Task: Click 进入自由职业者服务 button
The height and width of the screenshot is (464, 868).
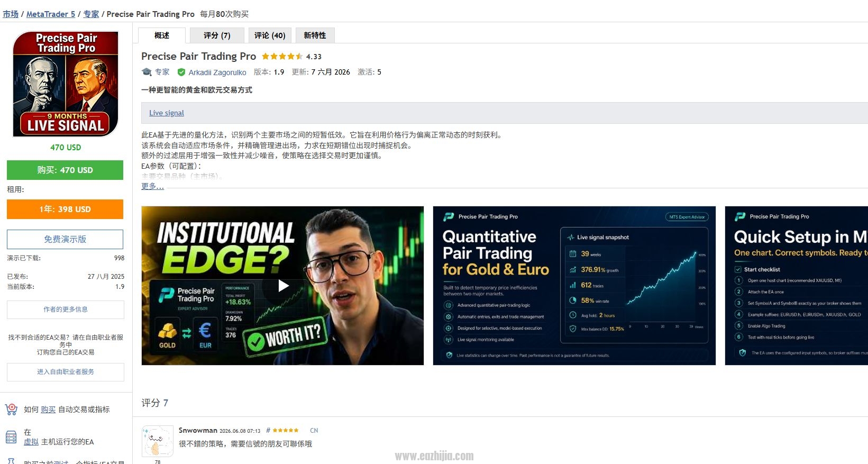Action: pos(66,372)
